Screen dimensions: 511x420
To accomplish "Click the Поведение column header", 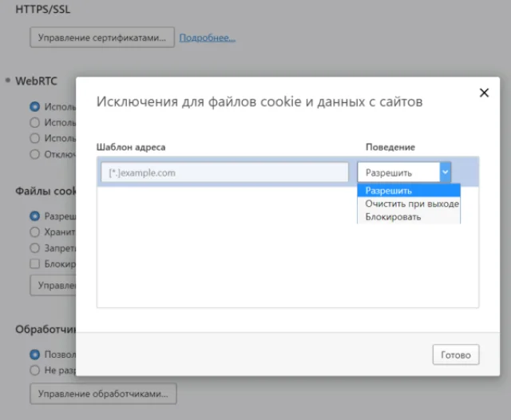I will (390, 147).
